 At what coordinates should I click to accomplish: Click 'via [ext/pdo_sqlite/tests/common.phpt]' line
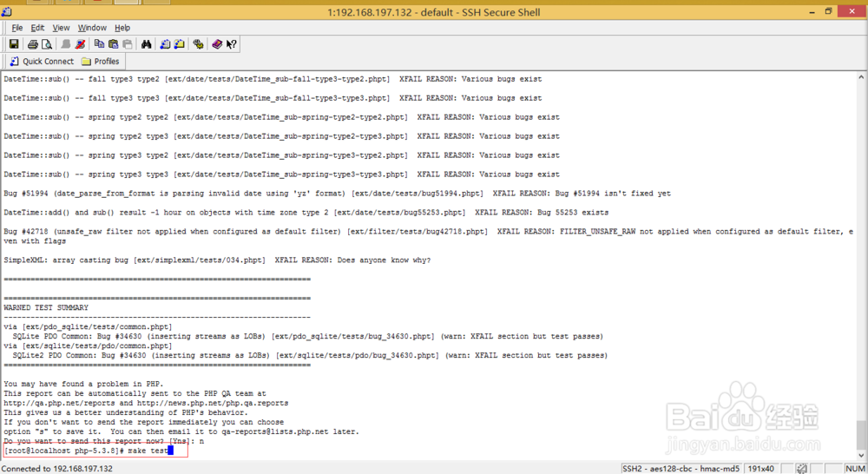[88, 326]
